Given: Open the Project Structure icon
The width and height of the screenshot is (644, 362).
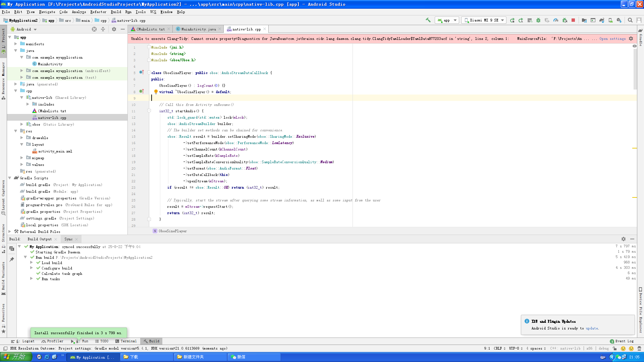Looking at the screenshot, I should 584,20.
